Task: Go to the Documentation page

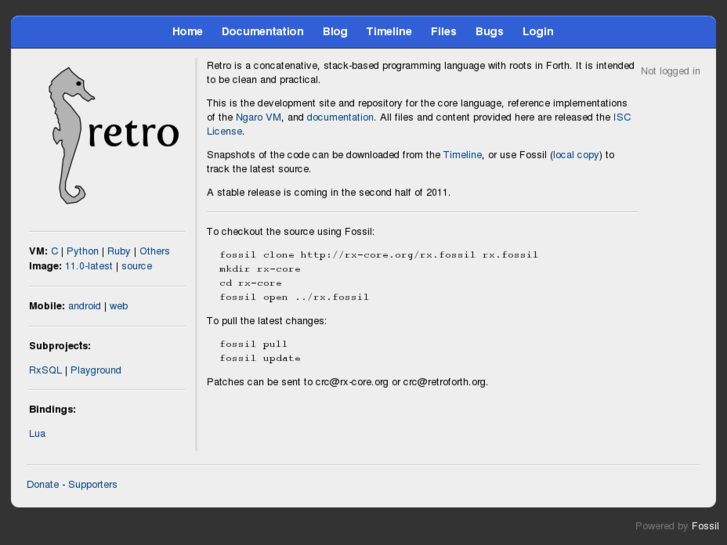Action: 262,32
